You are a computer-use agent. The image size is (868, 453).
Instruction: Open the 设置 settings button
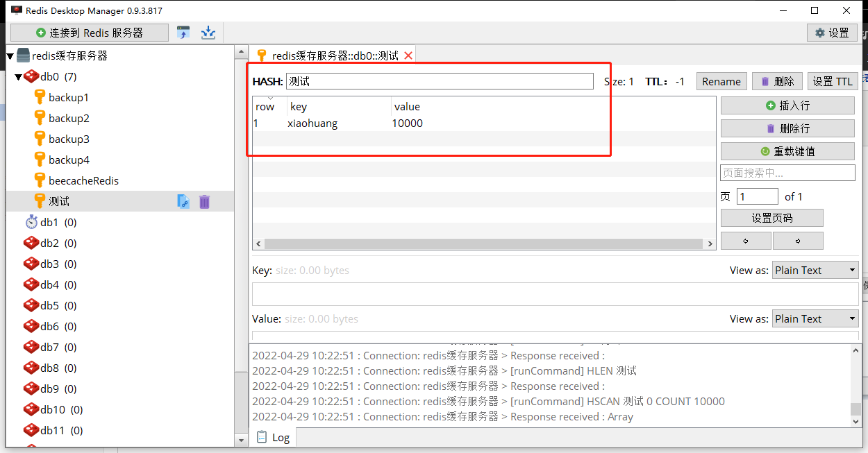coord(832,33)
